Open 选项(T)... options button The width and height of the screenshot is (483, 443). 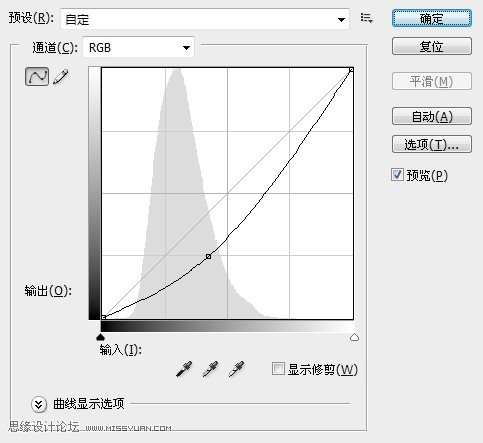pos(432,144)
